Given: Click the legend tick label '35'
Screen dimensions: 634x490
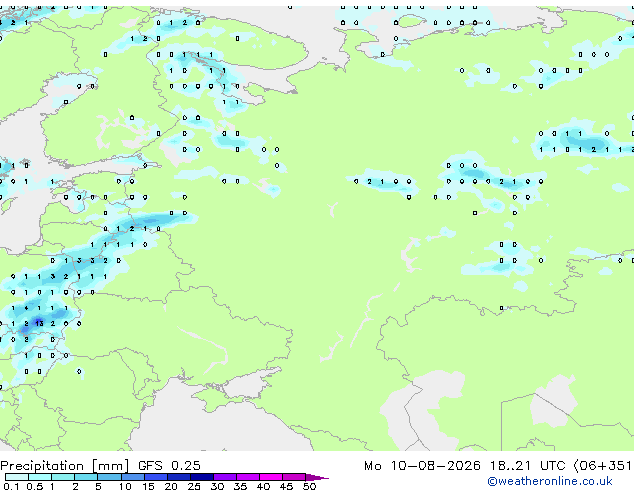Looking at the screenshot, I should tap(240, 486).
